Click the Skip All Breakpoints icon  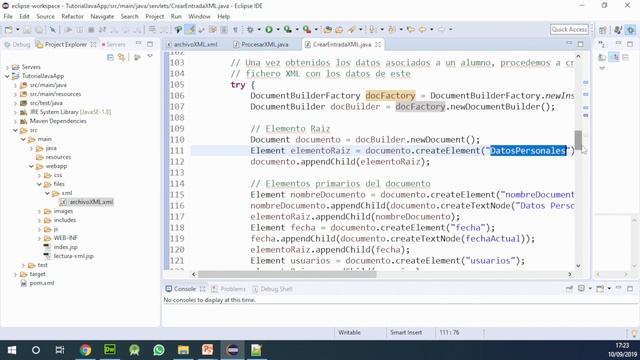(53, 29)
